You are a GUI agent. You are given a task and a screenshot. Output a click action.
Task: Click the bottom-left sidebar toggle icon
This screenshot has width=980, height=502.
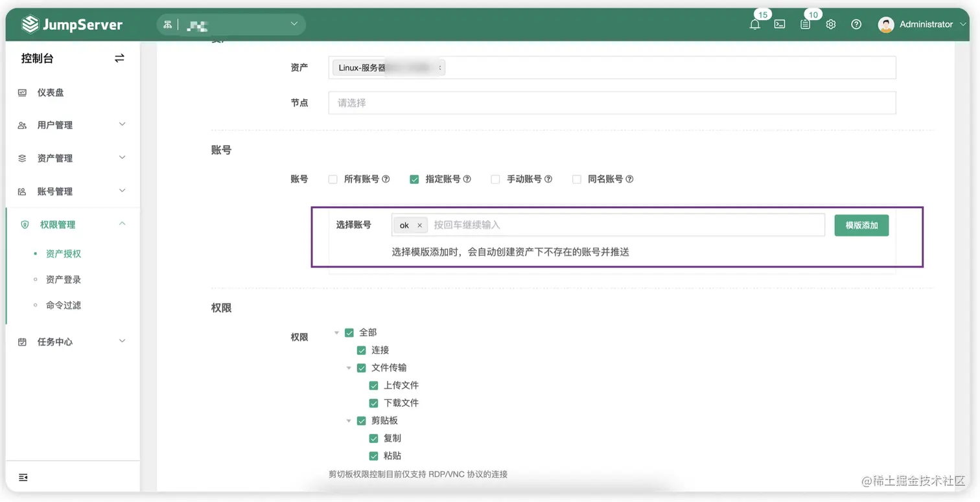pyautogui.click(x=23, y=477)
